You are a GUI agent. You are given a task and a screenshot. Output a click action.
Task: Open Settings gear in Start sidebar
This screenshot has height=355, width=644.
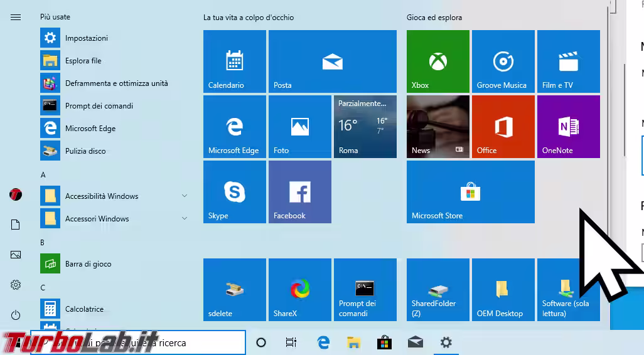16,285
